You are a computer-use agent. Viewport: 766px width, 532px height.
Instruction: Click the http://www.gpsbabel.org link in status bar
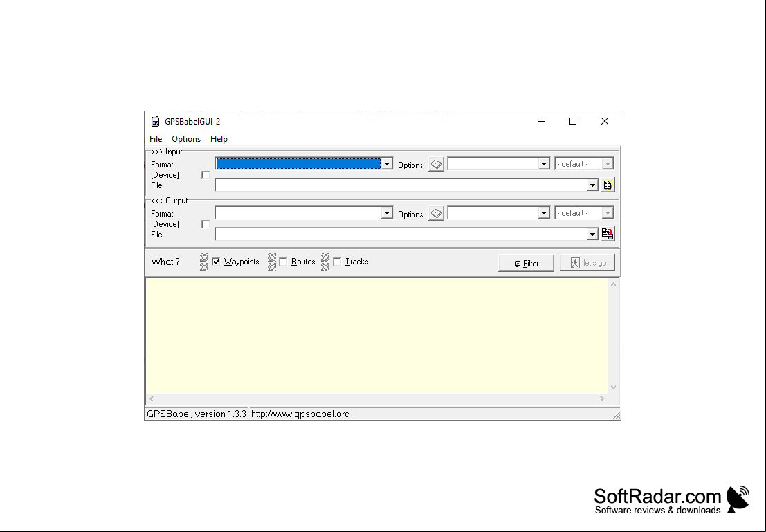point(300,414)
